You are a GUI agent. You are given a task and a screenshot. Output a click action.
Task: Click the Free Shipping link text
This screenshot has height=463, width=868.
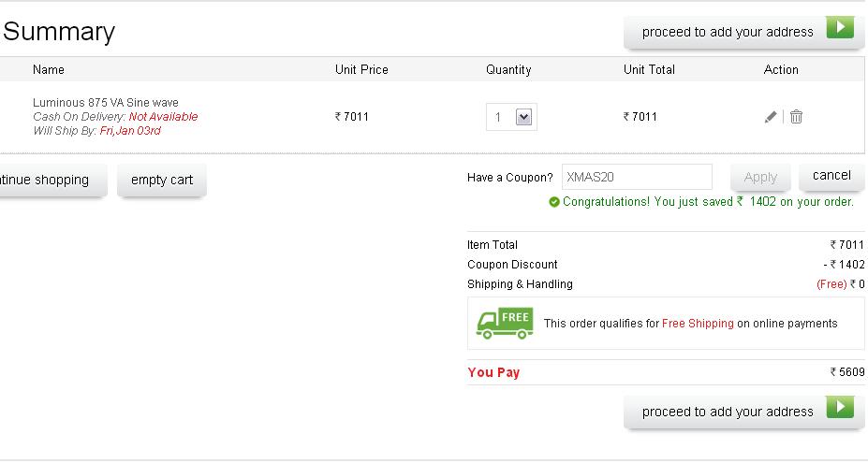[698, 324]
